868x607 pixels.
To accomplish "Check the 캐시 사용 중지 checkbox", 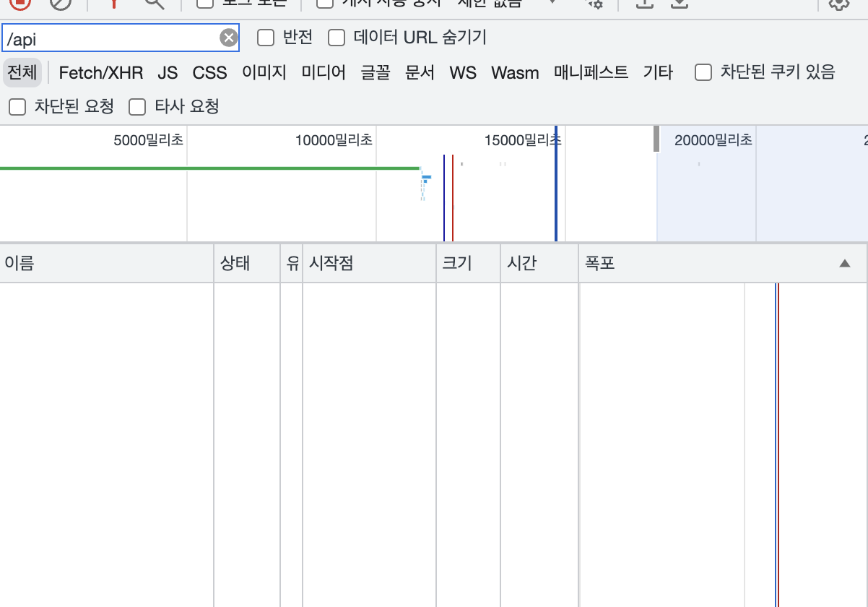I will pyautogui.click(x=324, y=3).
